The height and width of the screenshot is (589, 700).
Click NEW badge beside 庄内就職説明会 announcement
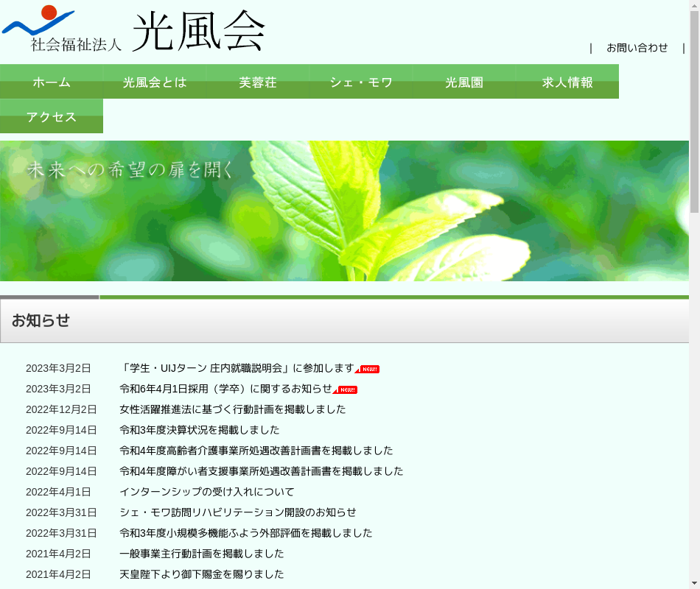click(x=368, y=369)
